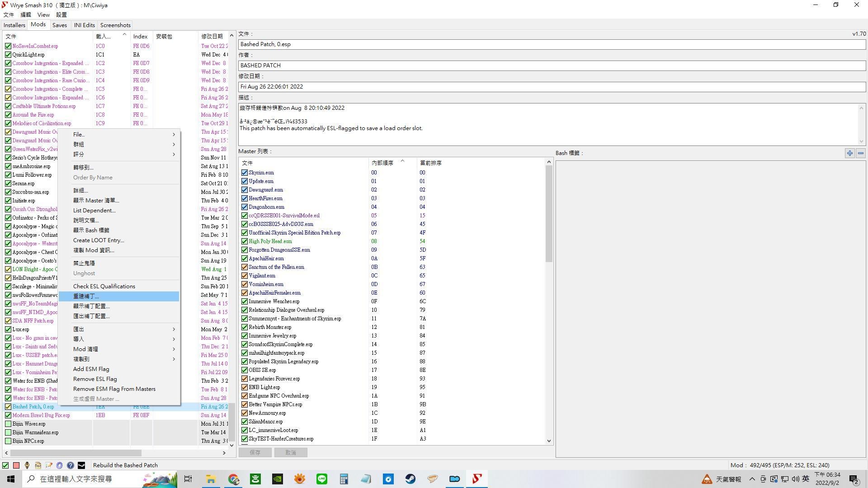Show hidden system tray icons

coord(752,479)
